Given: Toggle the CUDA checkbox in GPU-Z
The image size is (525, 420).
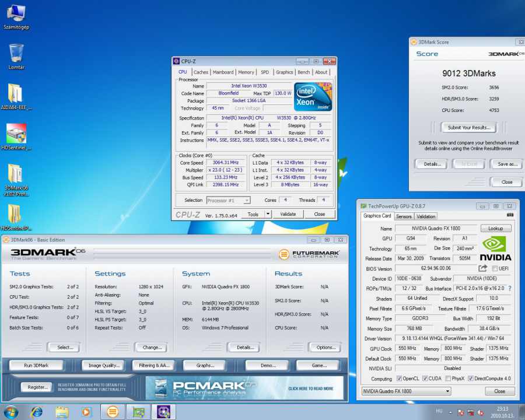Looking at the screenshot, I should coord(425,378).
